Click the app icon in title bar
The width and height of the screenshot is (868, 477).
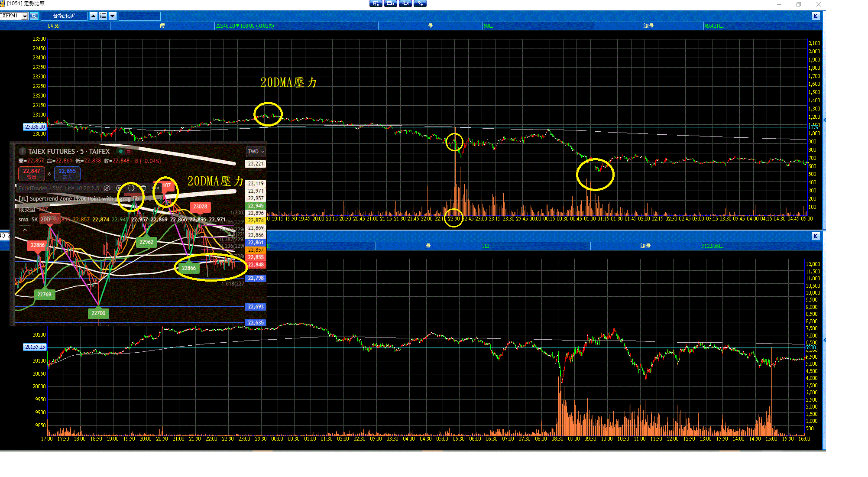click(x=3, y=3)
